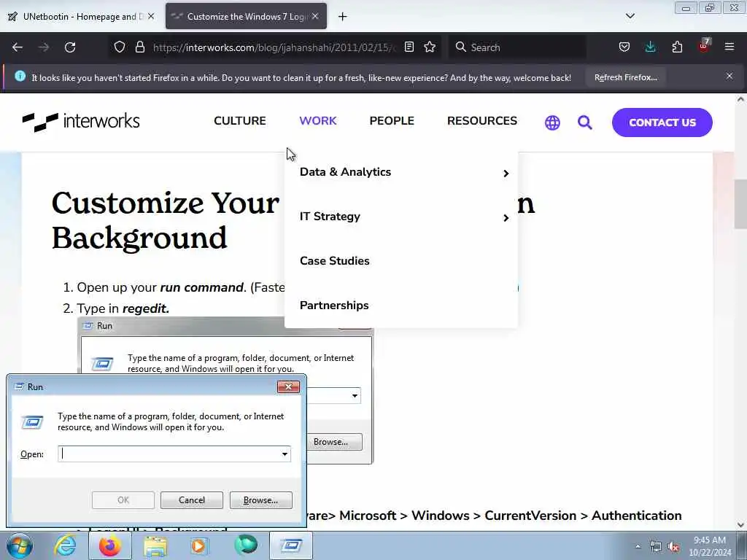The image size is (747, 560).
Task: Open Firefox hamburger application menu
Action: click(729, 47)
